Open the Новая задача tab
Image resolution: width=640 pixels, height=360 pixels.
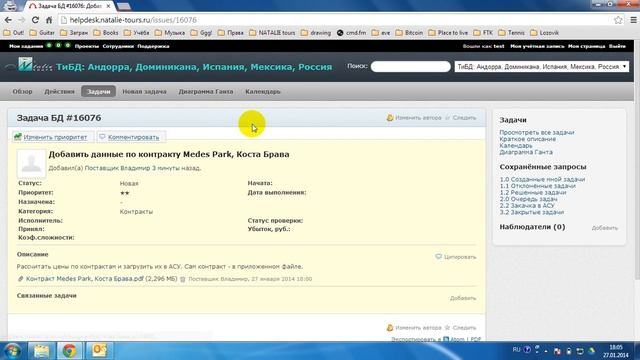pyautogui.click(x=144, y=91)
